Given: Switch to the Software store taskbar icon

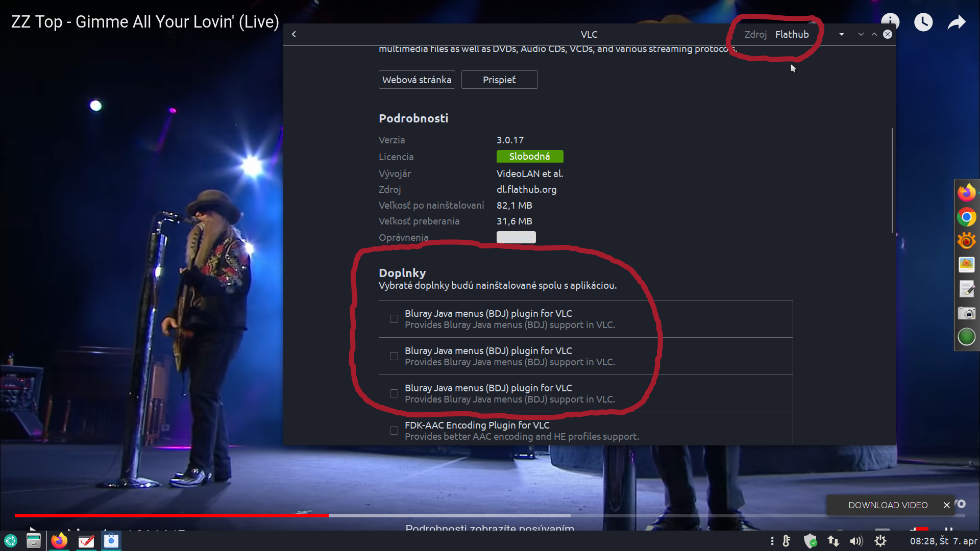Looking at the screenshot, I should [x=111, y=541].
